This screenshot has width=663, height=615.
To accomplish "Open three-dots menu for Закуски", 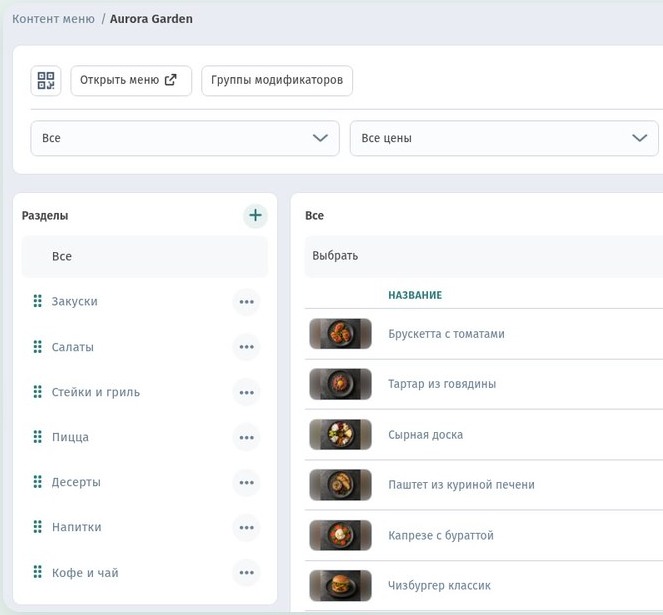I will (247, 302).
